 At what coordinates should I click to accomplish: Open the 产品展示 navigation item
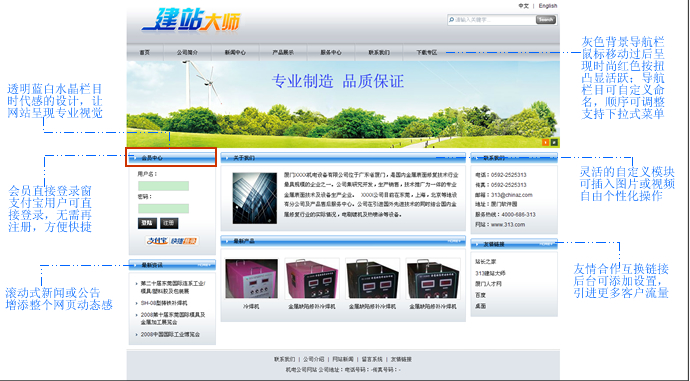(283, 52)
